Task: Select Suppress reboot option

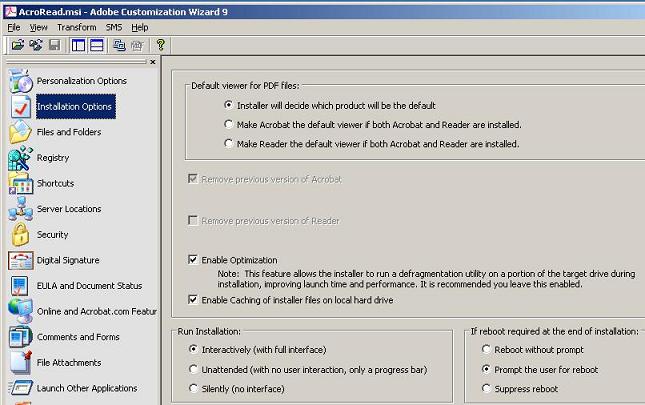Action: pyautogui.click(x=486, y=388)
